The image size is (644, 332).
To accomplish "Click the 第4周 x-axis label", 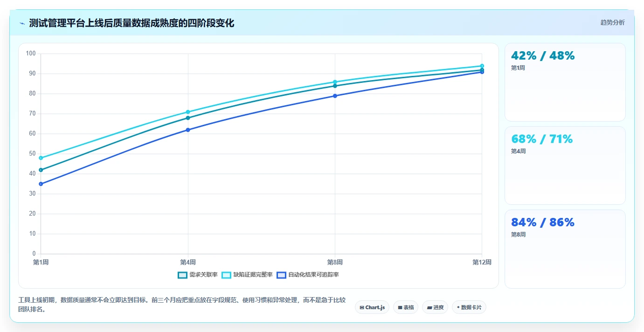I will pyautogui.click(x=188, y=263).
